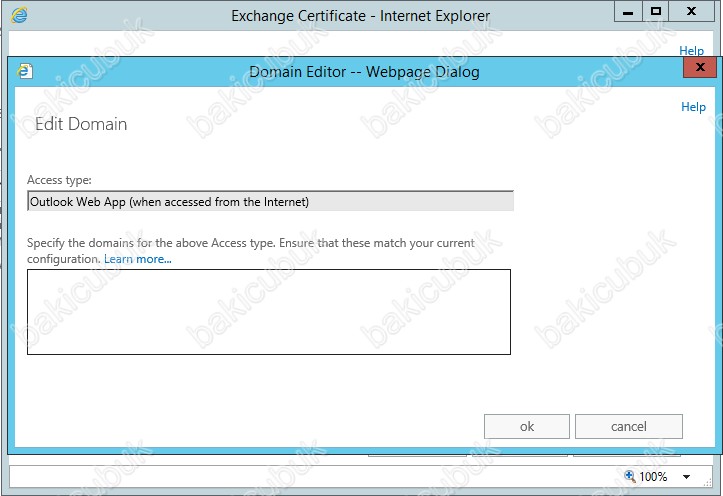Viewport: 723px width, 496px height.
Task: Click the Domain Editor dialog page icon
Action: point(25,71)
